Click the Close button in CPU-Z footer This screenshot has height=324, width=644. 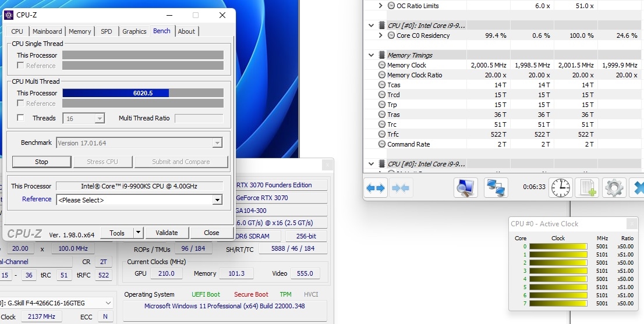(x=211, y=233)
